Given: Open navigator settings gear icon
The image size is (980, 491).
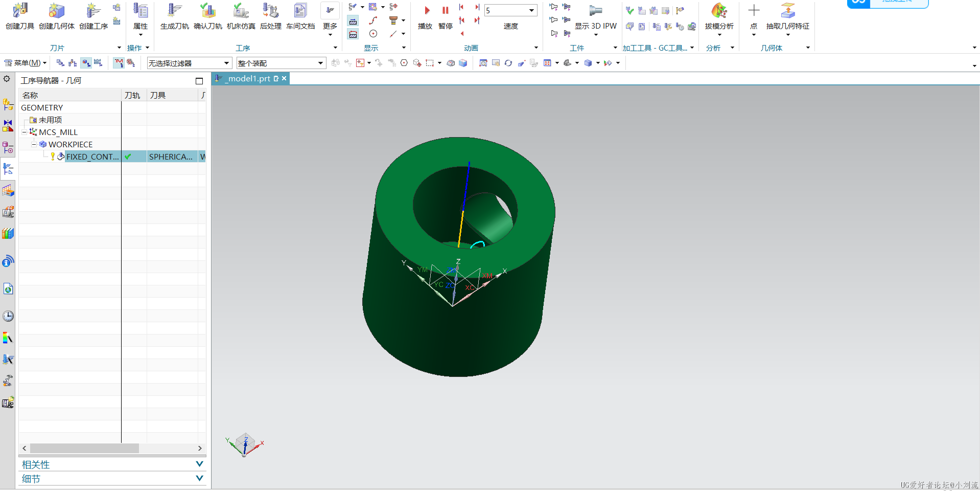Looking at the screenshot, I should (7, 79).
